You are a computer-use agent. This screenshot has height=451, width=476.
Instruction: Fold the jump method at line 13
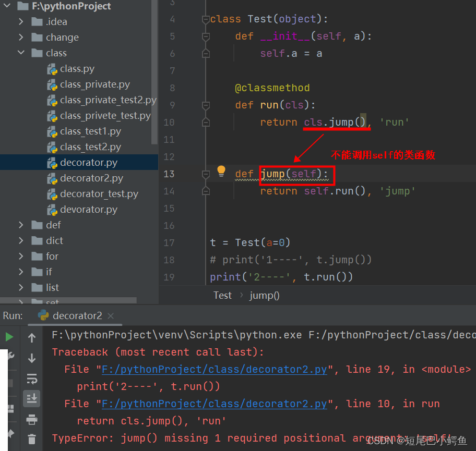tap(206, 174)
